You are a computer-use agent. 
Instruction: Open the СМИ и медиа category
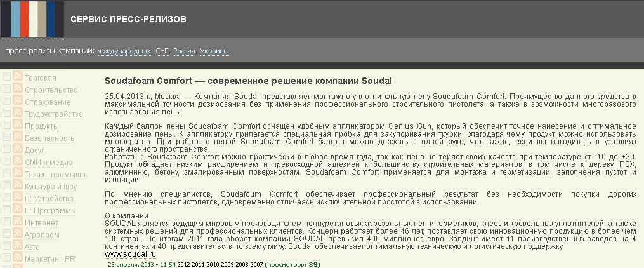pos(48,163)
